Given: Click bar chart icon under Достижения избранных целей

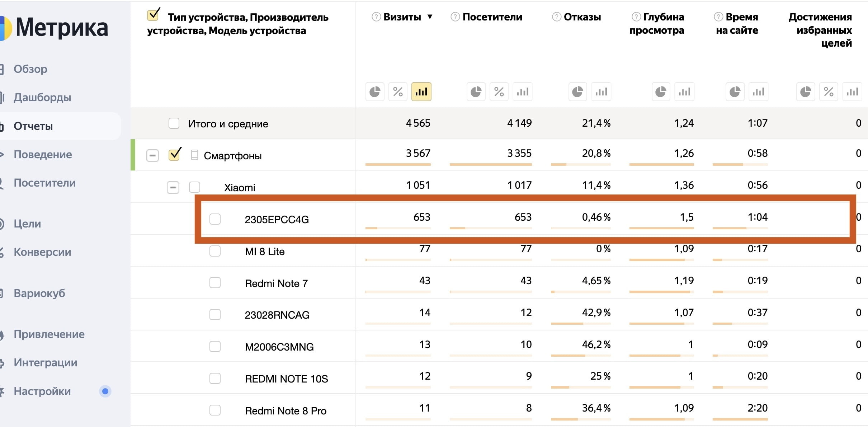Looking at the screenshot, I should [852, 92].
